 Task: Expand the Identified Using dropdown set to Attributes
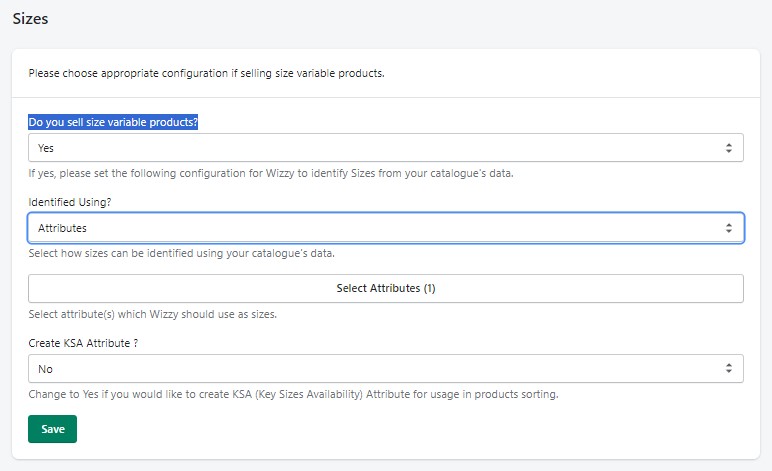(385, 228)
